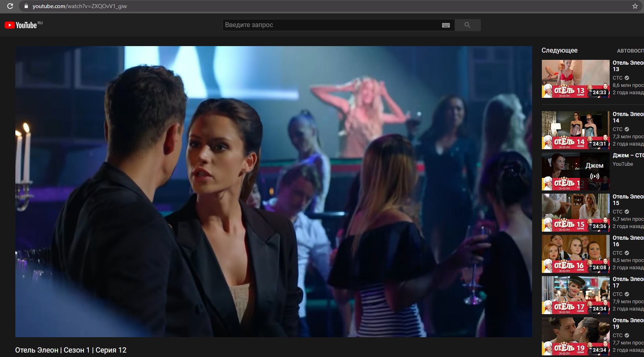
Task: Open the Отель Элеон episode 16 thumbnail
Action: (x=575, y=254)
